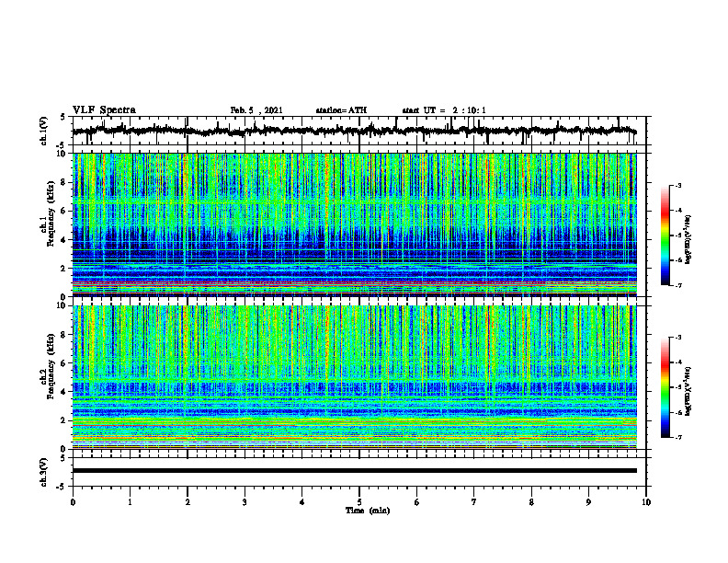Click time axis tick label "10"
This screenshot has width=728, height=563.
(646, 502)
